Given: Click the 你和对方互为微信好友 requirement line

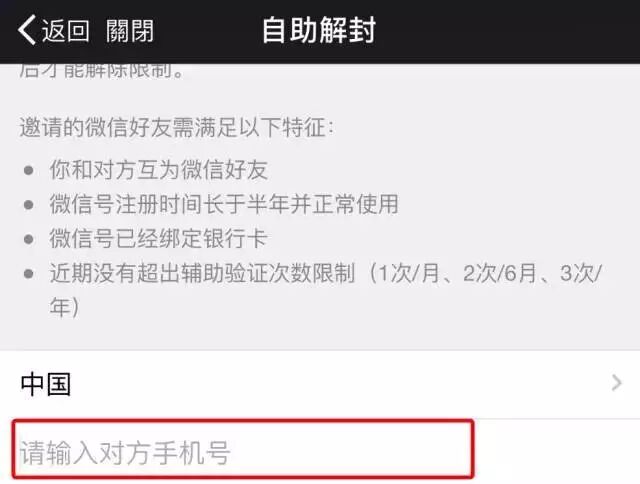Looking at the screenshot, I should 159,170.
